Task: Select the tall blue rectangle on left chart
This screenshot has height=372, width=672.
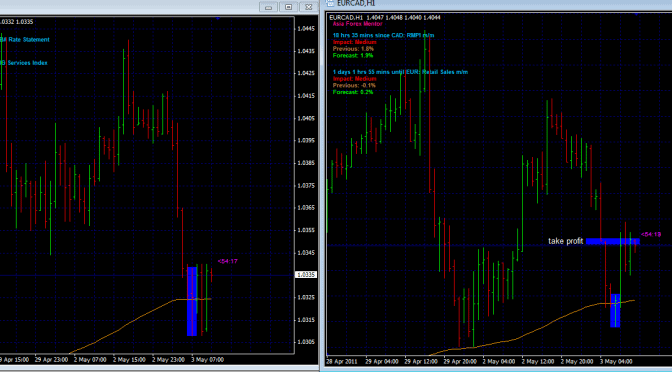Action: click(x=192, y=301)
